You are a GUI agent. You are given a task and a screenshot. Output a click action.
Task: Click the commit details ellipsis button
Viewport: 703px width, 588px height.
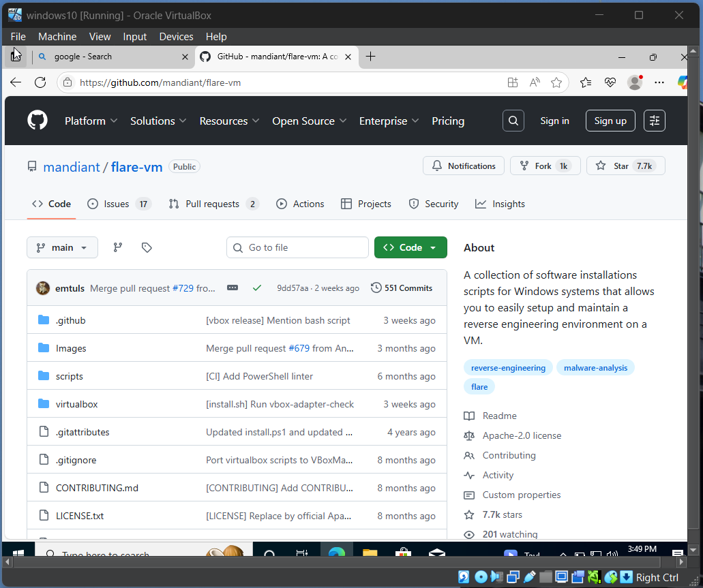(233, 288)
